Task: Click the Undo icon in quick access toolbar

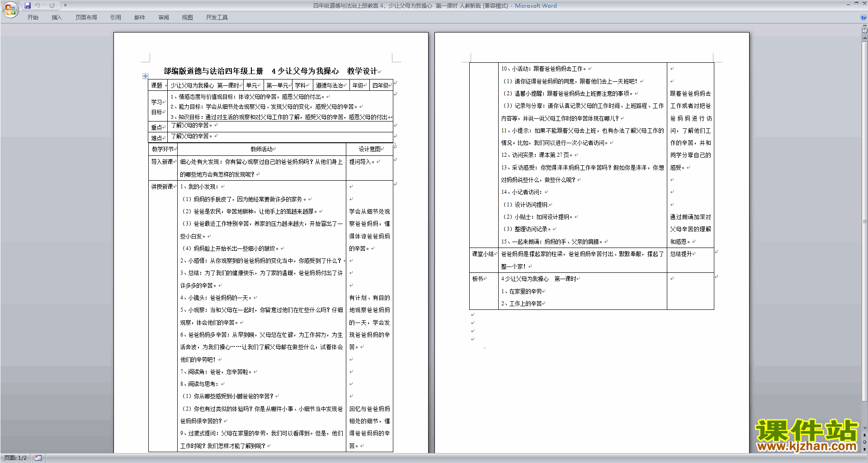Action: [37, 5]
